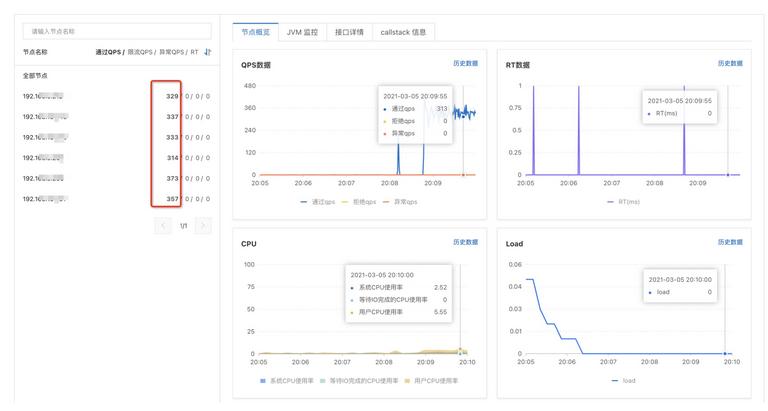Sort node list by 异常QPS

171,52
